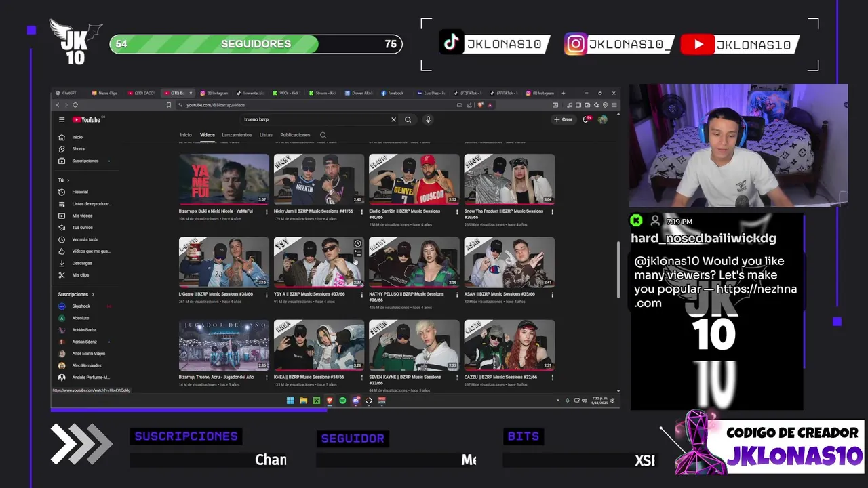
Task: Click the Crear button
Action: (564, 119)
